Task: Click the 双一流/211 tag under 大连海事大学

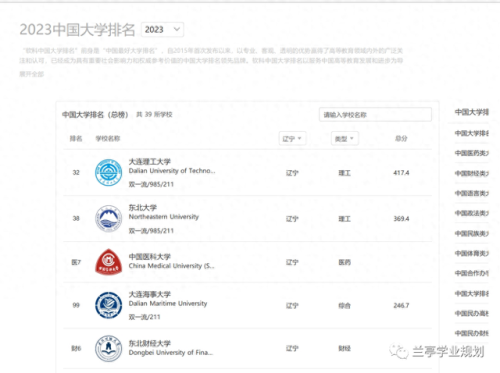Action: (x=144, y=317)
